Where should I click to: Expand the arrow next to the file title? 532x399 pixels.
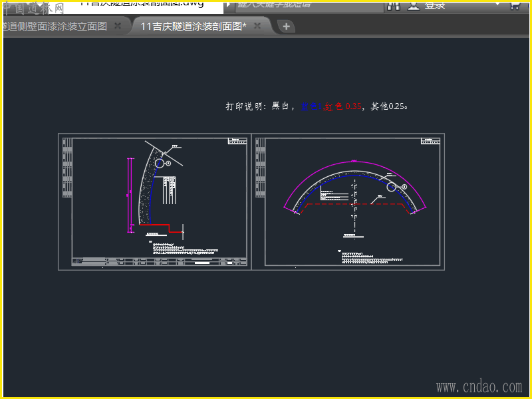point(228,5)
